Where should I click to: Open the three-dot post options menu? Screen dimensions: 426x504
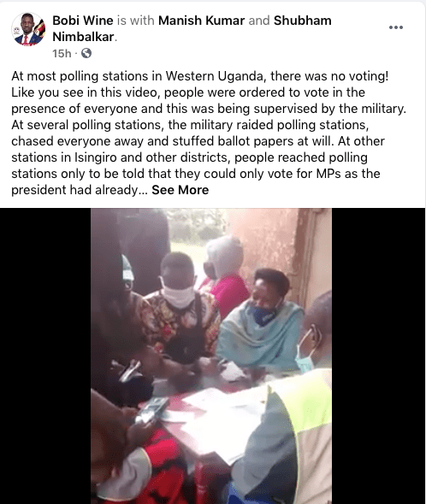tap(396, 27)
